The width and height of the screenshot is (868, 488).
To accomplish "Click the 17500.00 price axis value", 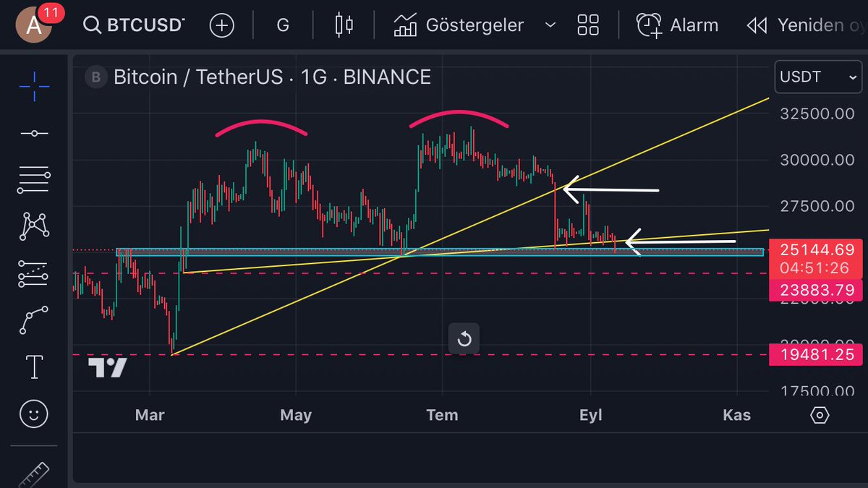I will (x=817, y=391).
